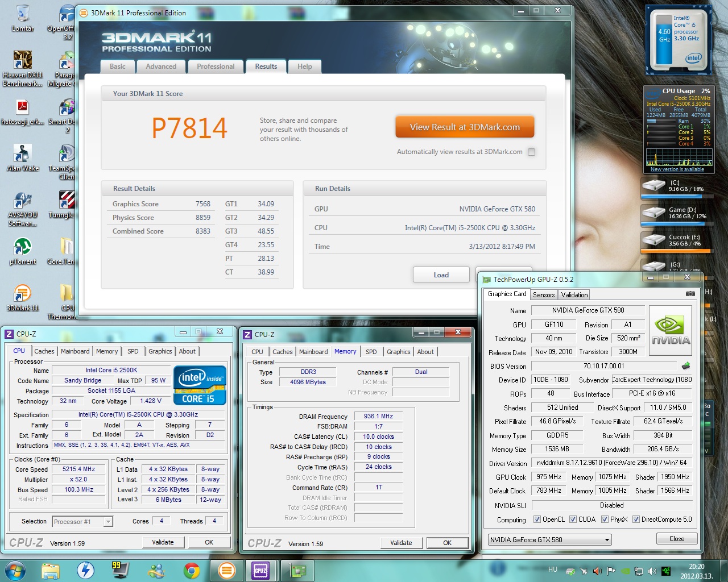
Task: Toggle the OpenCL checkbox in GPU-Z
Action: tap(537, 519)
